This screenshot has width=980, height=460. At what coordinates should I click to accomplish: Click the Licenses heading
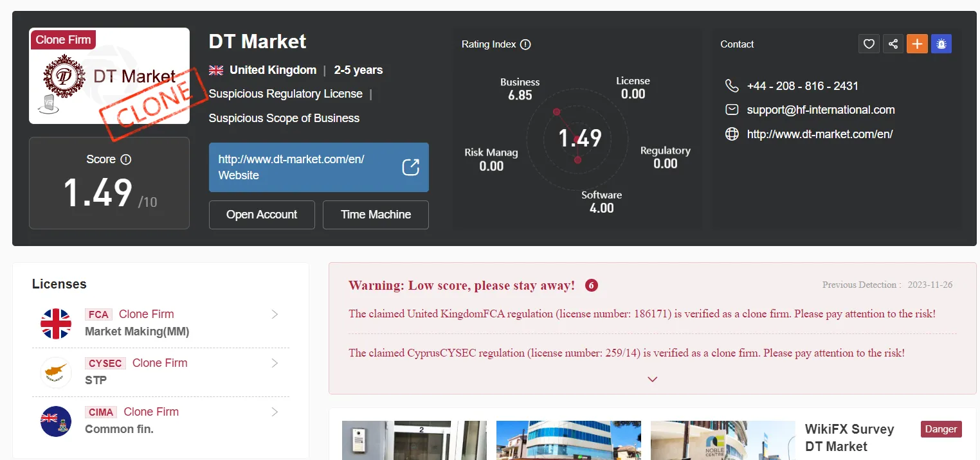59,284
